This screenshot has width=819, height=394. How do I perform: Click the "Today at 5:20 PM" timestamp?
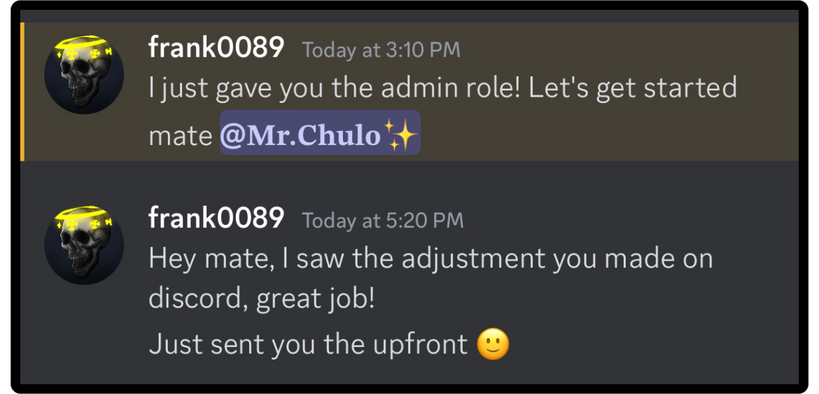383,220
